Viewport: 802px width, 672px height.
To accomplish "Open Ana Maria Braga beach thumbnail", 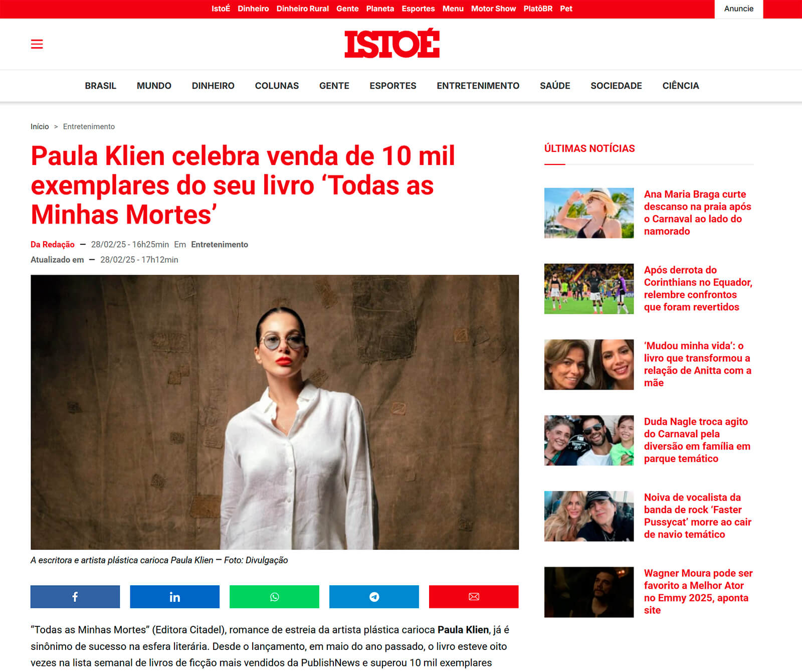I will 589,213.
